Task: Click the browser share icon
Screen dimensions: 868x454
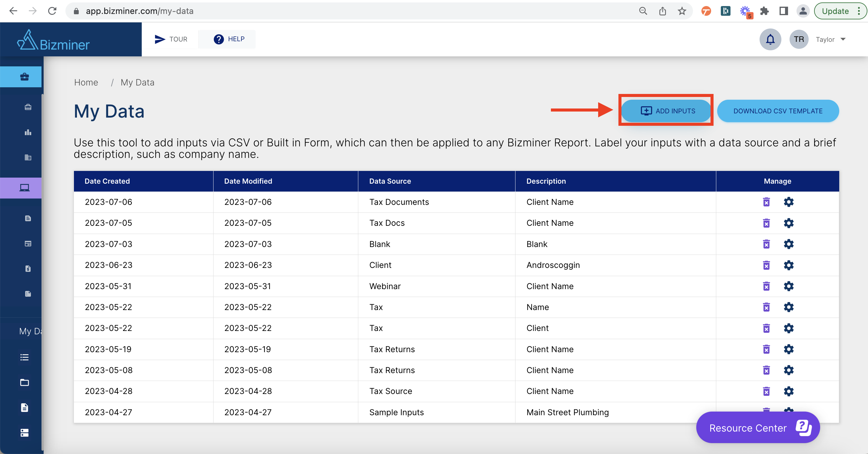Action: tap(662, 11)
